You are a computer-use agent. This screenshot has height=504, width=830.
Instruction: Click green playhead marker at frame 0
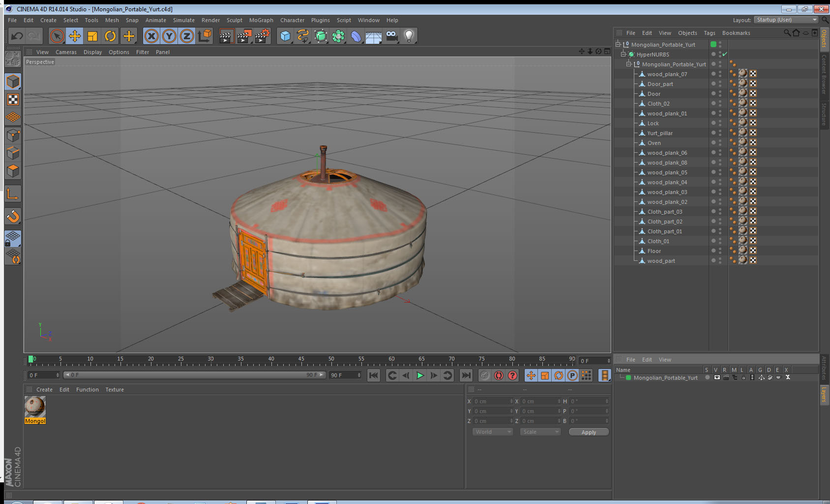coord(31,359)
